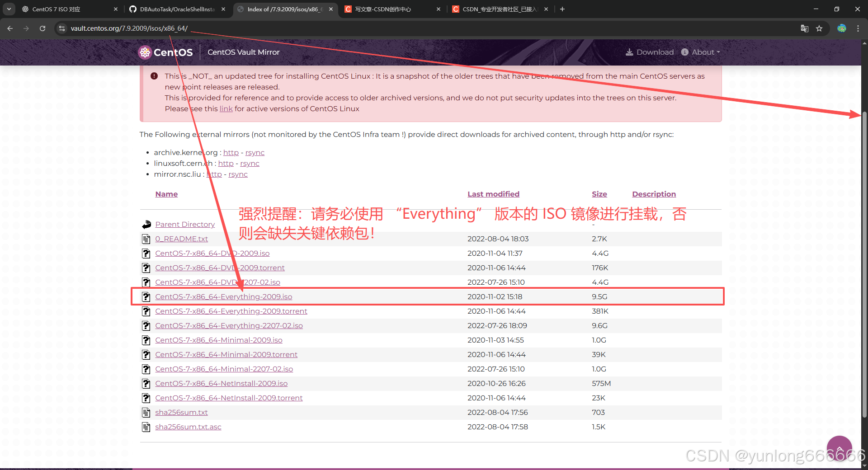Open the Parent Directory link

185,224
